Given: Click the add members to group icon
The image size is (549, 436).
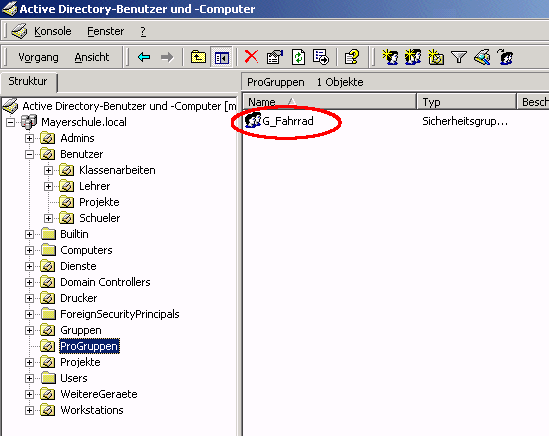Looking at the screenshot, I should (x=505, y=57).
